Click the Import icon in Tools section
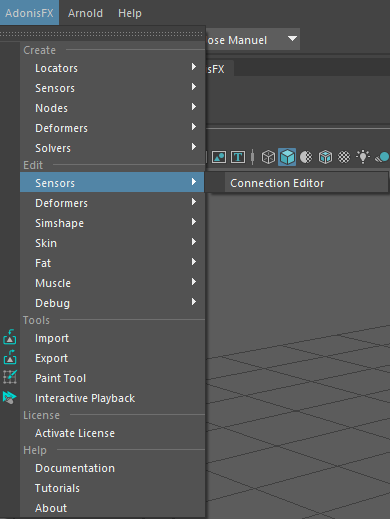The image size is (390, 519). pyautogui.click(x=10, y=337)
